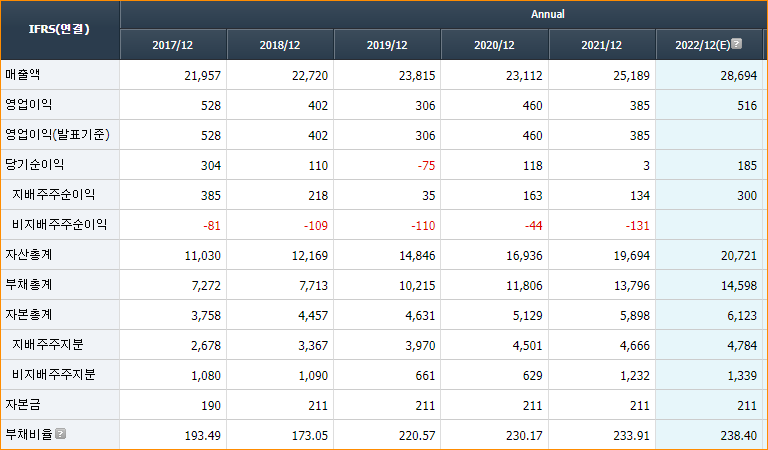Click estimated 영업이익 value 516

[747, 106]
